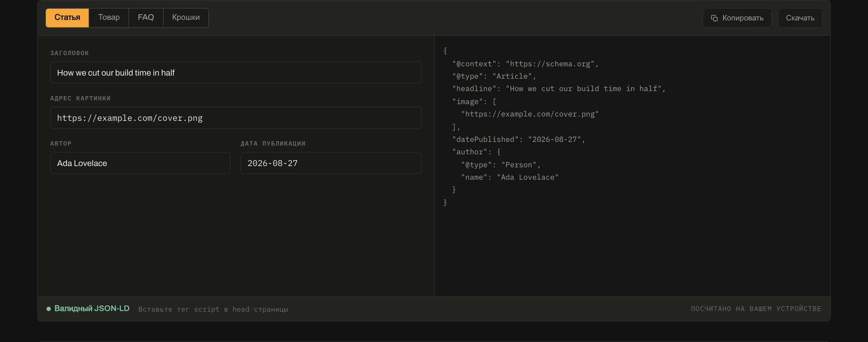
Task: Click 'Посчитано на вашем устройстве' footer text
Action: point(756,309)
